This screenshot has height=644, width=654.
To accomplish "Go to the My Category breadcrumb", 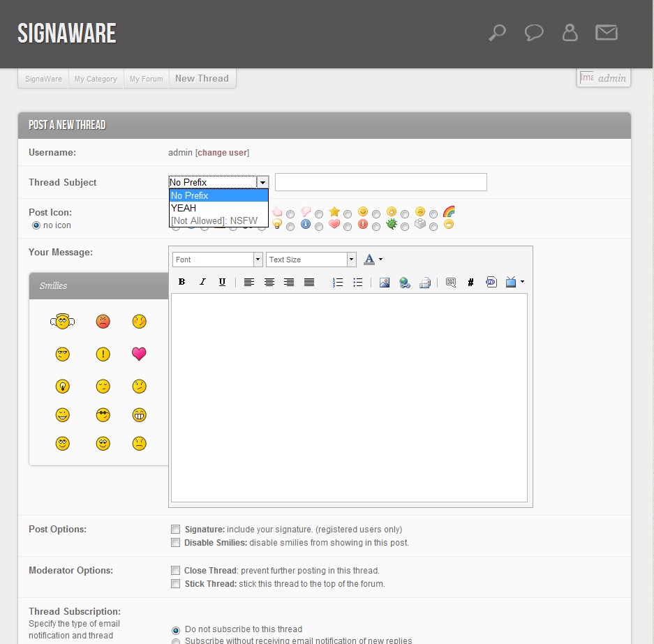I will tap(96, 79).
